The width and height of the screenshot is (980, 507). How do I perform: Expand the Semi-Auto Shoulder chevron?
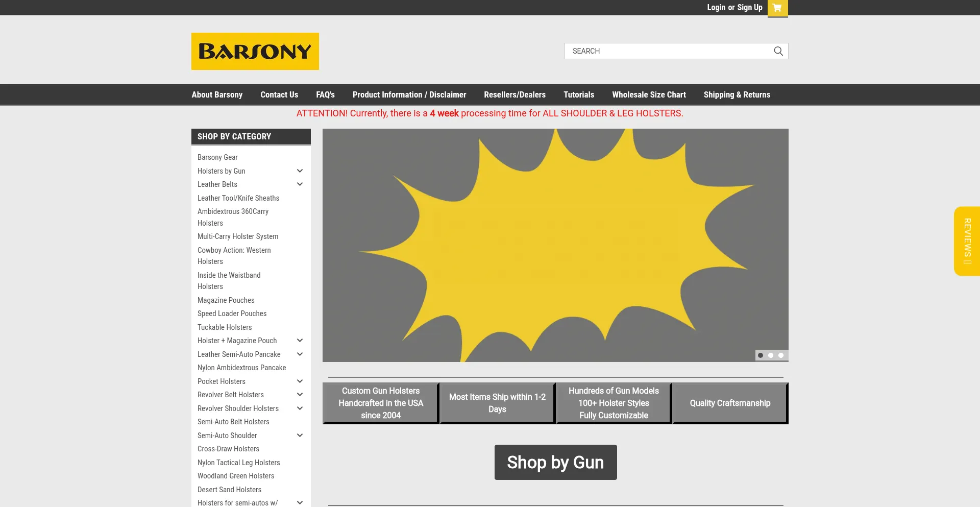[x=300, y=436]
